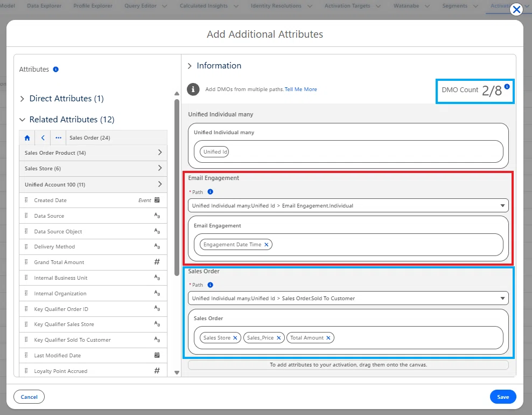The width and height of the screenshot is (532, 415).
Task: Select the Internal Business Unit attribute
Action: (x=93, y=278)
